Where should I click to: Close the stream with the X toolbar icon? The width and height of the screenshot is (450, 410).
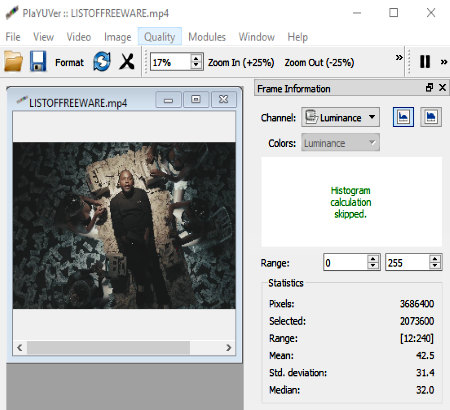pyautogui.click(x=127, y=62)
